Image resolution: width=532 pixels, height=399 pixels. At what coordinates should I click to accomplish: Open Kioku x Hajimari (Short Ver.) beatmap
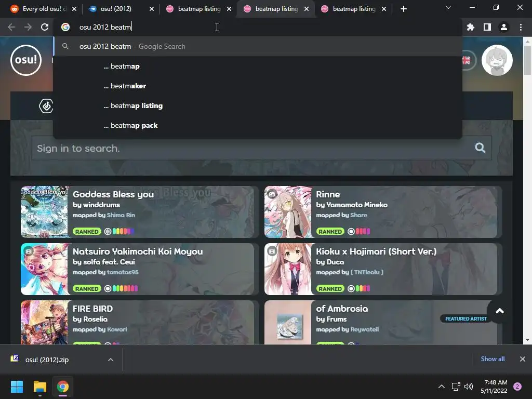click(x=376, y=251)
